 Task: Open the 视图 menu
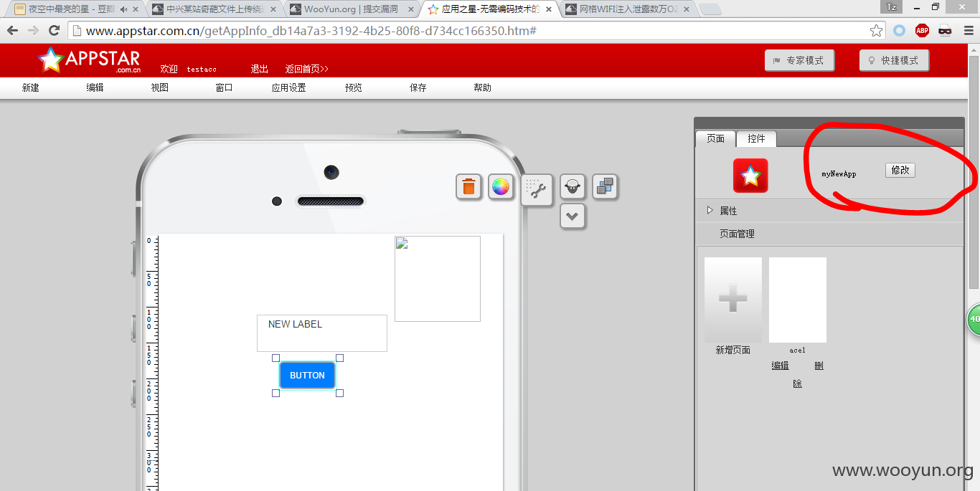[159, 87]
